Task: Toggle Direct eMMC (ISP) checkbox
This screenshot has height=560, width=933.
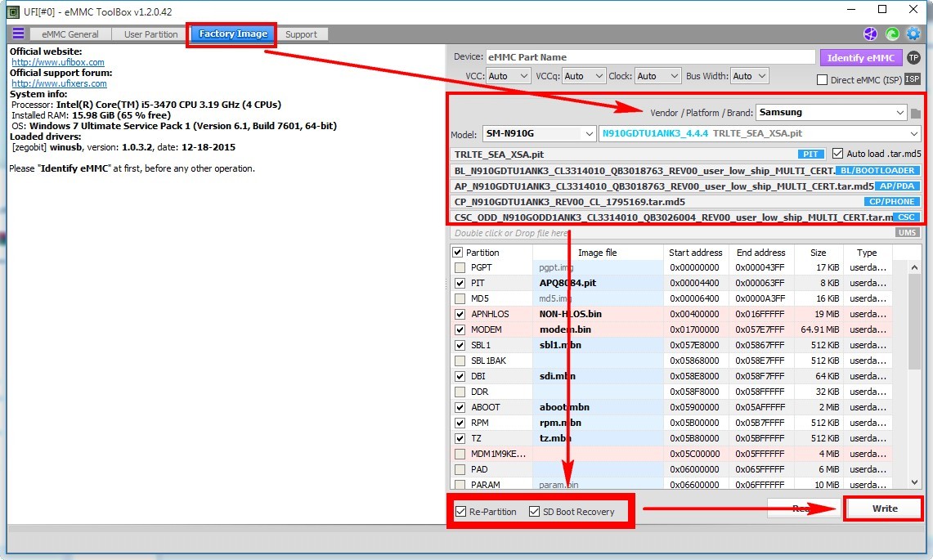Action: [x=823, y=80]
